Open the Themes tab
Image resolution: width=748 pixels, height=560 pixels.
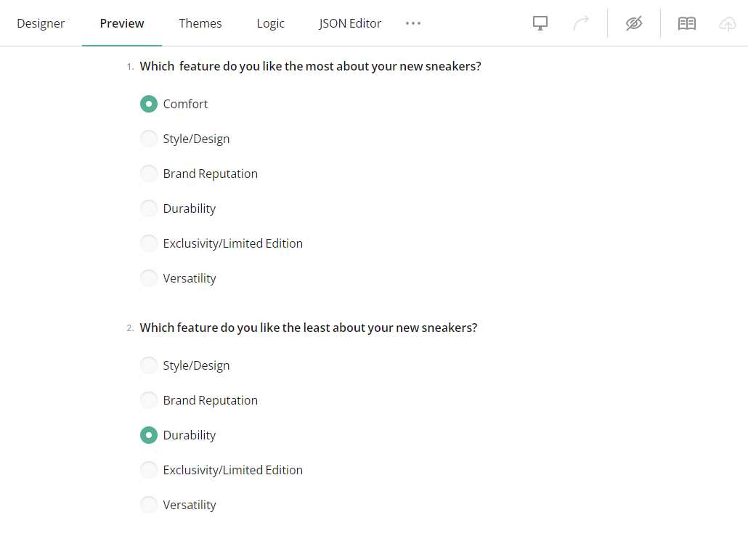click(x=200, y=23)
